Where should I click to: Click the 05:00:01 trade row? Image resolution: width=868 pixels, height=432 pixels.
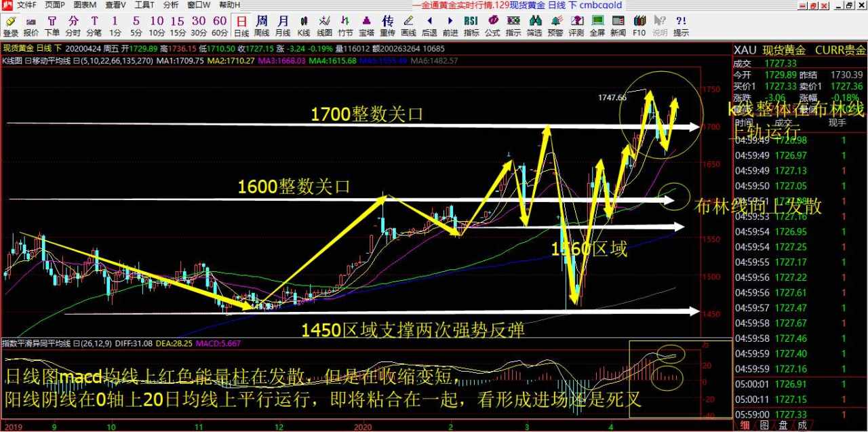point(800,385)
